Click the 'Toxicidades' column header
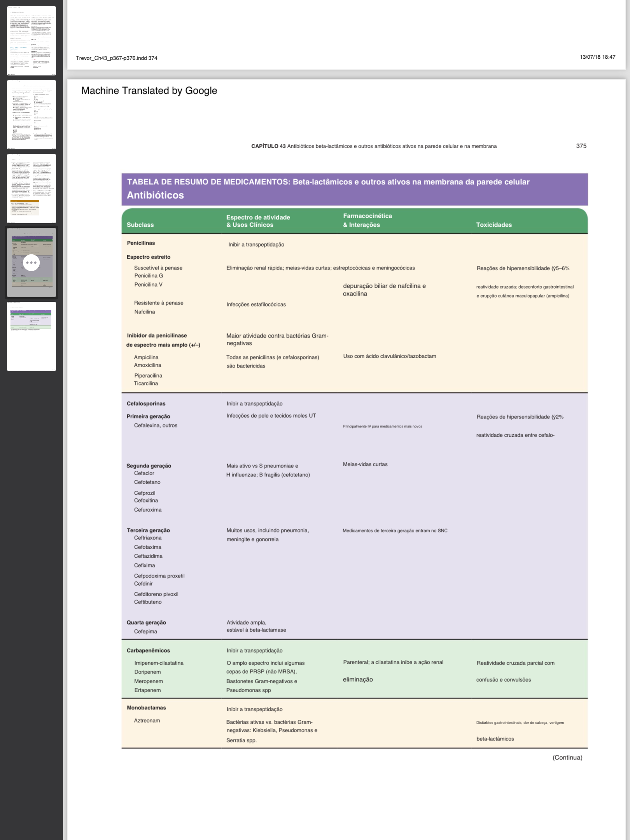This screenshot has height=840, width=630. click(x=494, y=225)
